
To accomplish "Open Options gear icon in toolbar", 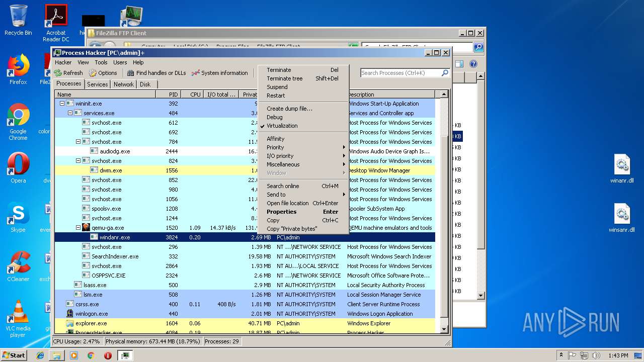I will pyautogui.click(x=93, y=73).
